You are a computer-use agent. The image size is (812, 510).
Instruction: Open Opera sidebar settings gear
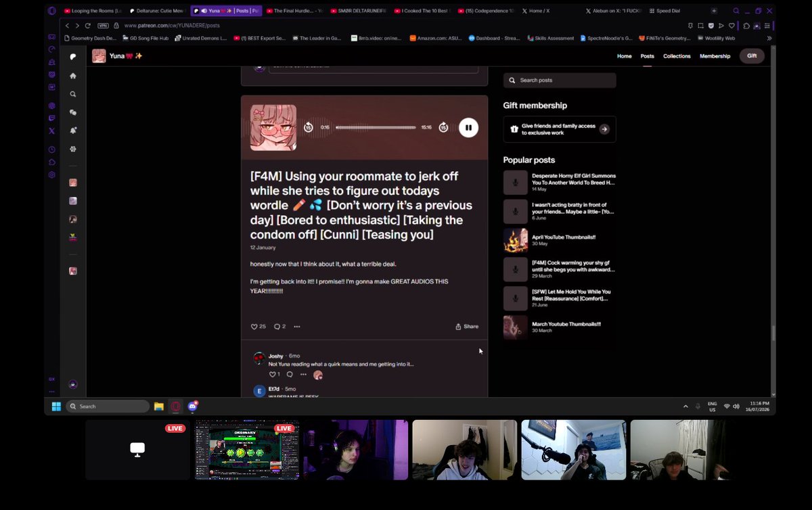click(x=51, y=175)
